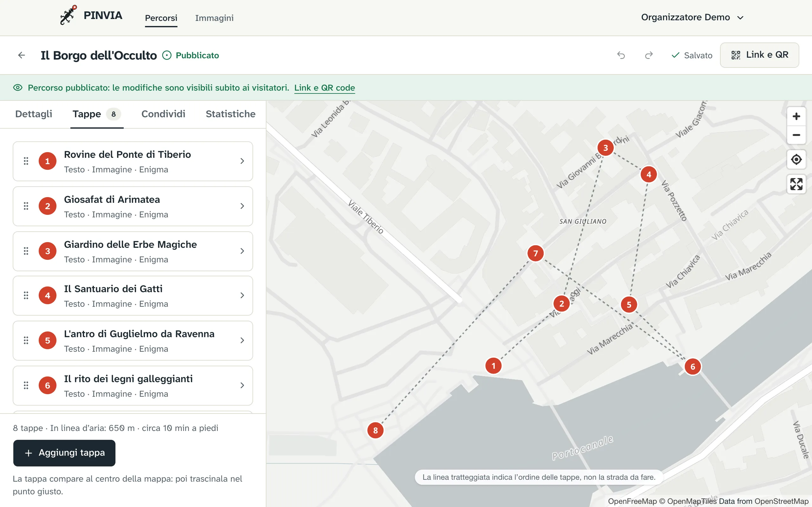Go to Immagini in top navigation

point(214,18)
